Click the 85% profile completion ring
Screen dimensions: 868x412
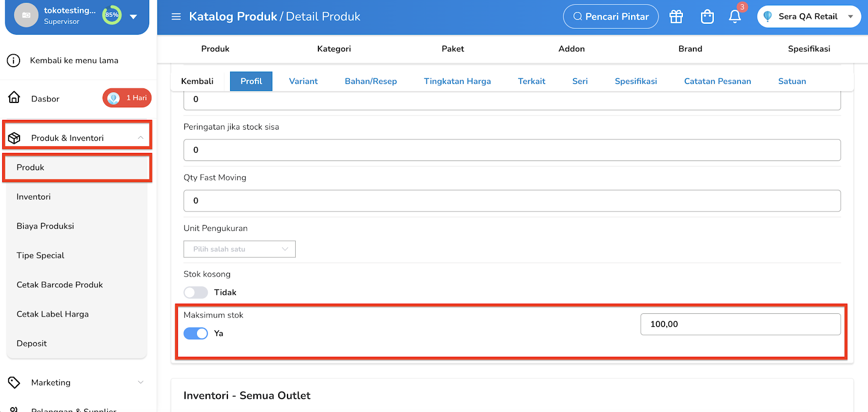tap(112, 15)
